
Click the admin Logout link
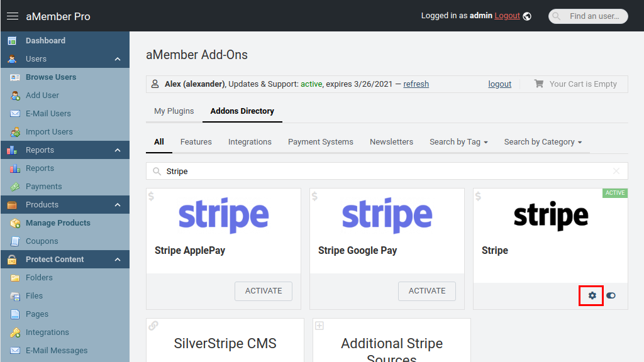pyautogui.click(x=507, y=16)
